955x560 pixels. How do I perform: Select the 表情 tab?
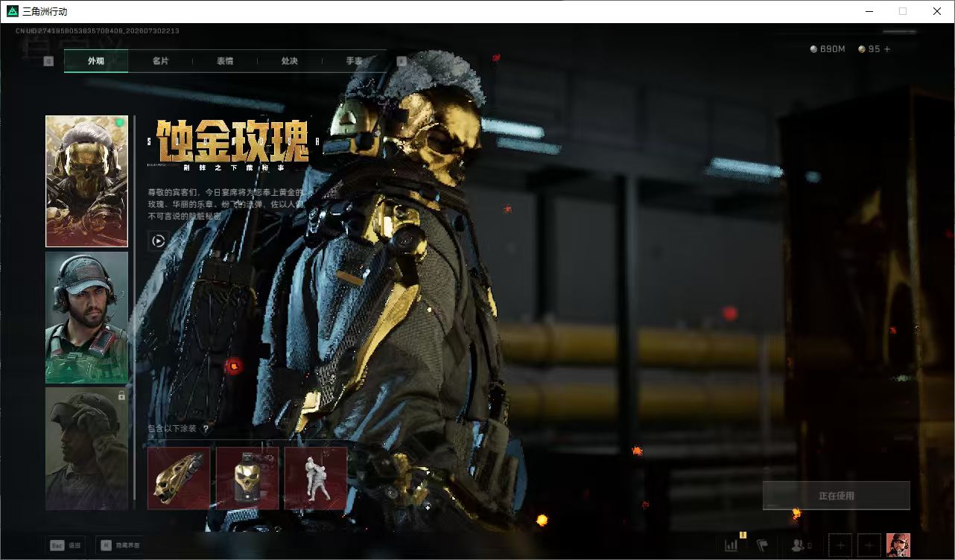(225, 61)
